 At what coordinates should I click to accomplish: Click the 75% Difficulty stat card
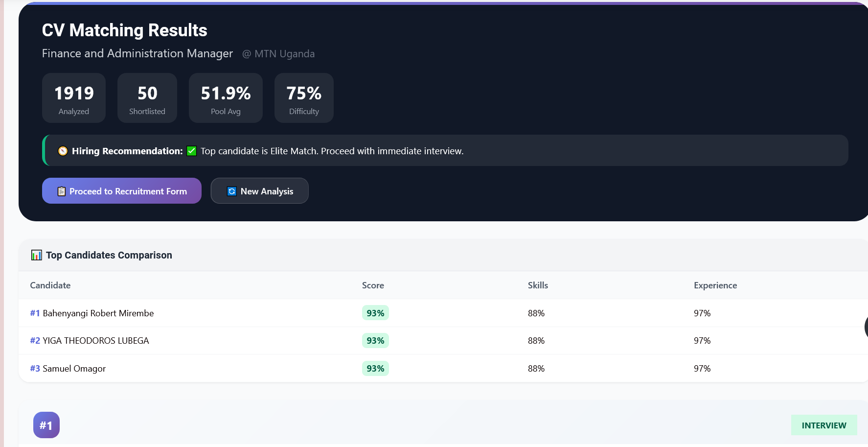coord(304,98)
